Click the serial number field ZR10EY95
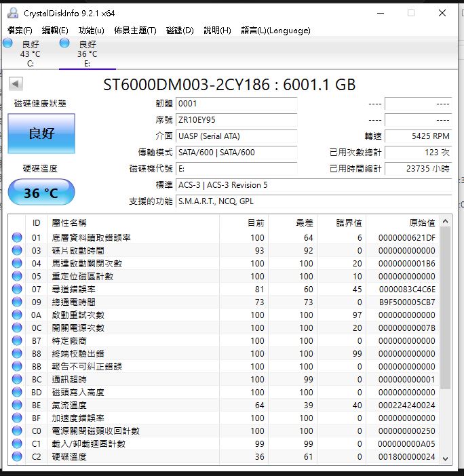Viewport: 464px width, 476px height. 236,120
